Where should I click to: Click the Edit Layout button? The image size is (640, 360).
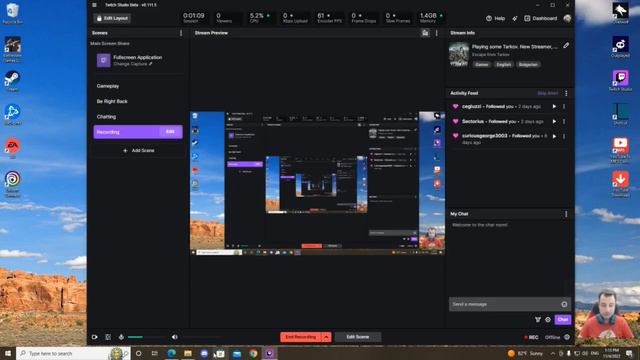pyautogui.click(x=112, y=18)
